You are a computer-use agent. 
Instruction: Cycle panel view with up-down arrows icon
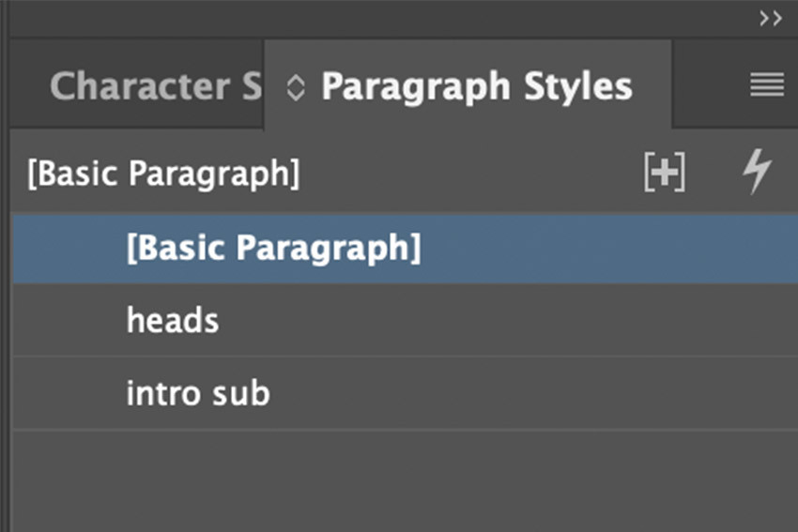tap(296, 88)
